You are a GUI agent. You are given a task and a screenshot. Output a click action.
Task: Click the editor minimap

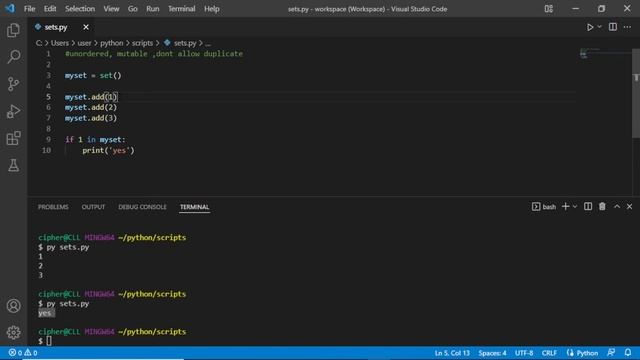[x=605, y=53]
